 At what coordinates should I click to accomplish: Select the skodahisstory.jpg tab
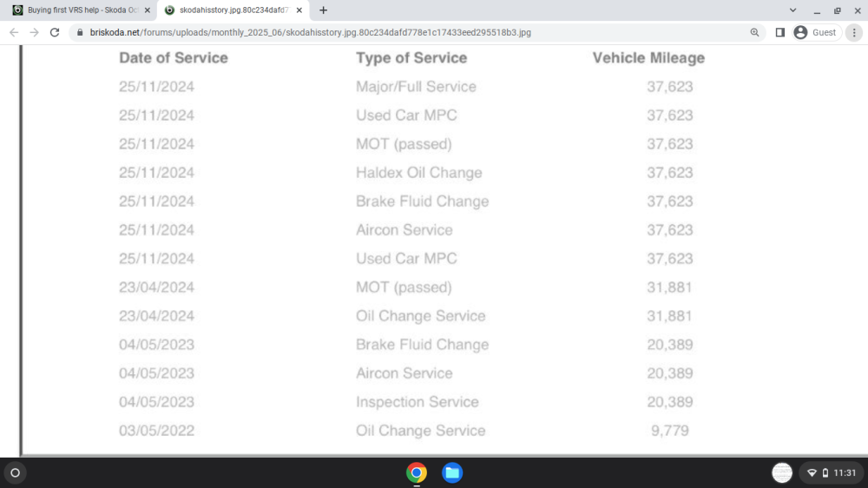[233, 10]
